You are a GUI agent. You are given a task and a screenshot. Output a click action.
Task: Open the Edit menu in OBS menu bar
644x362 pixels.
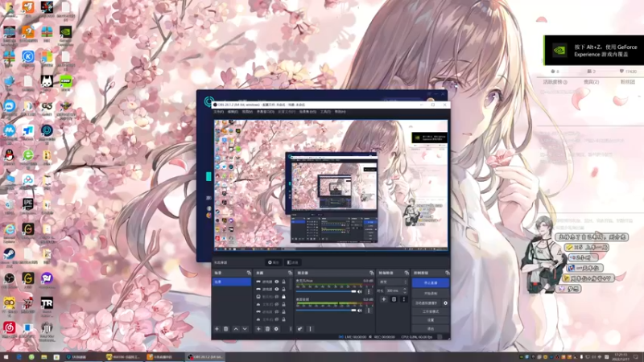[x=233, y=112]
